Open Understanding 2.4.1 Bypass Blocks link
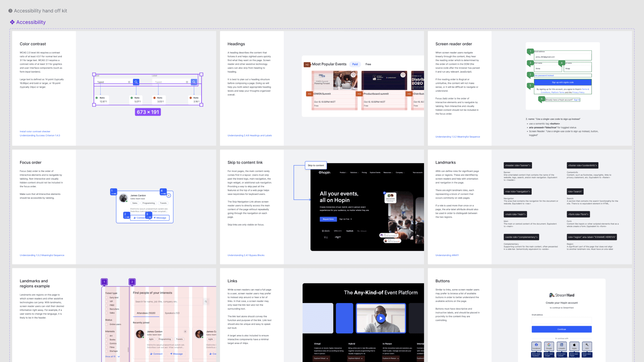The width and height of the screenshot is (644, 362). (x=246, y=255)
